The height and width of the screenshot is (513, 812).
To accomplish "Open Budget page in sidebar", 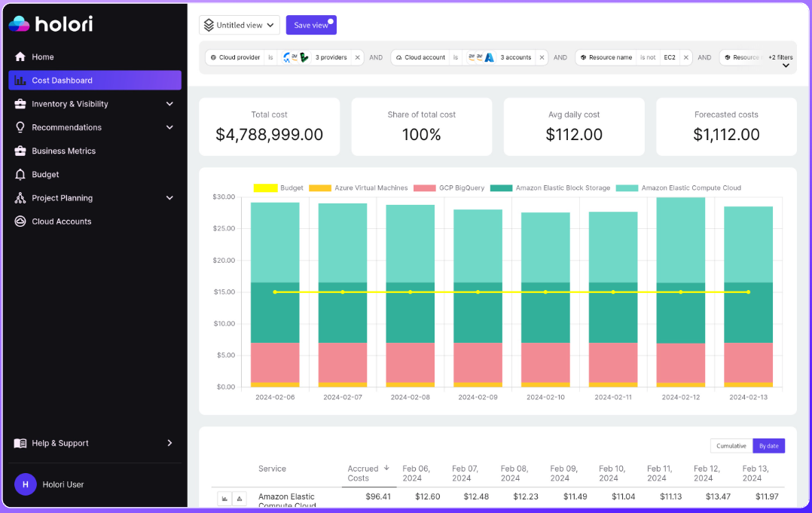I will tap(95, 175).
